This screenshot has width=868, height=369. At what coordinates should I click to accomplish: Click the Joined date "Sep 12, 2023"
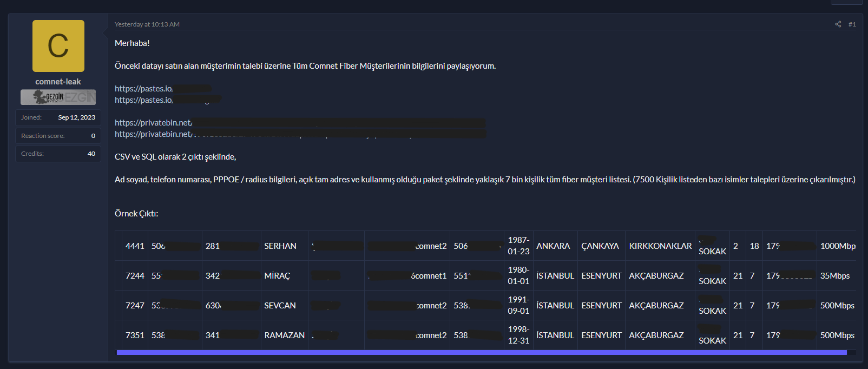point(76,117)
